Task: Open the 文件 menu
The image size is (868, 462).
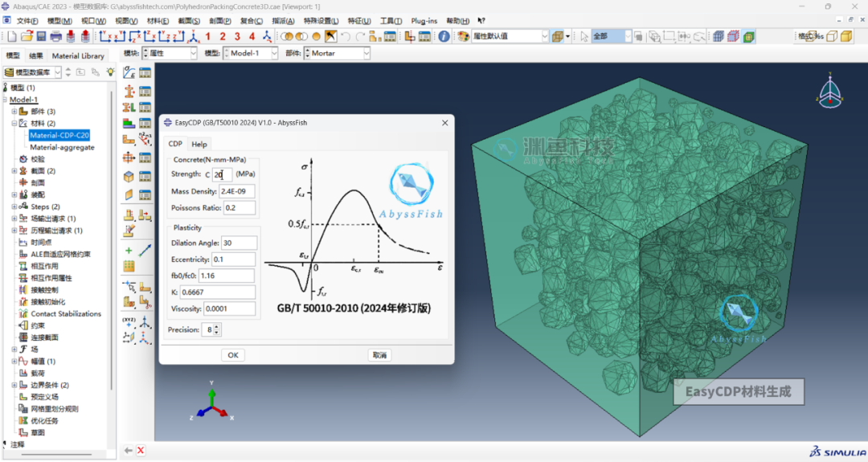Action: (x=27, y=21)
